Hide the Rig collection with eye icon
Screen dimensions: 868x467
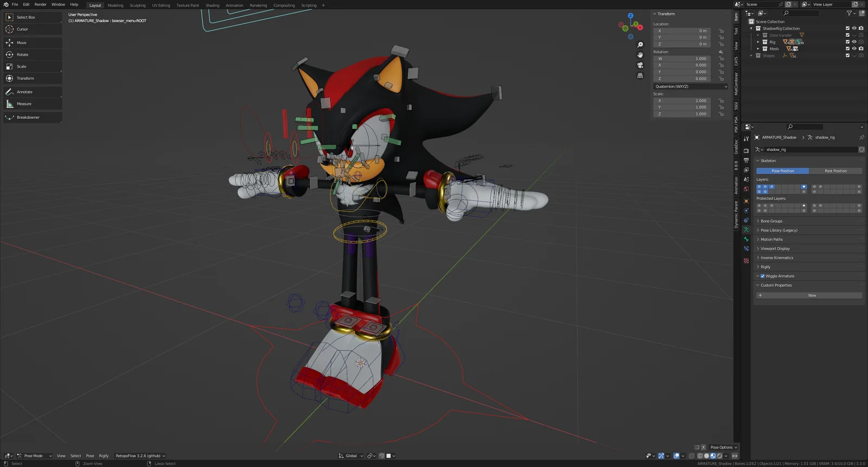tap(854, 42)
